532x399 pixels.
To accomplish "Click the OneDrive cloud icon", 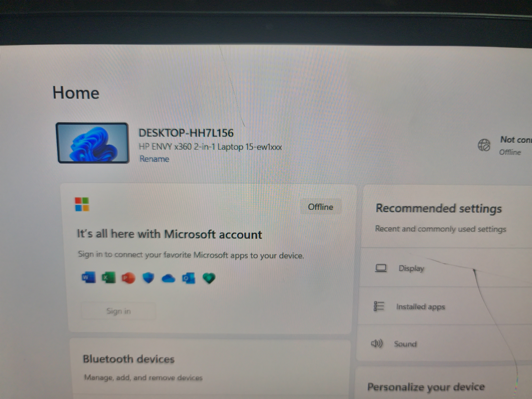I will coord(168,279).
